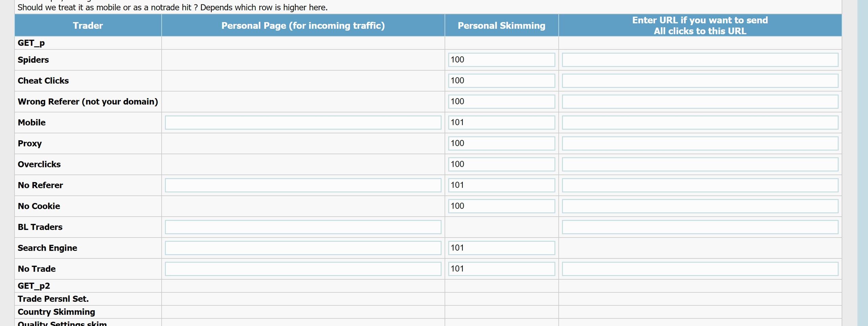Viewport: 868px width, 326px height.
Task: Click the Spiders Personal Skimming field
Action: (501, 60)
